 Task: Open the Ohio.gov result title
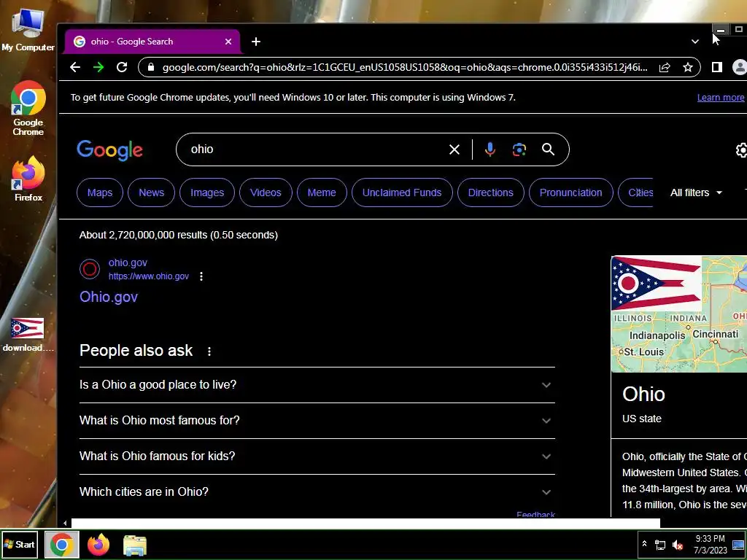pos(109,297)
